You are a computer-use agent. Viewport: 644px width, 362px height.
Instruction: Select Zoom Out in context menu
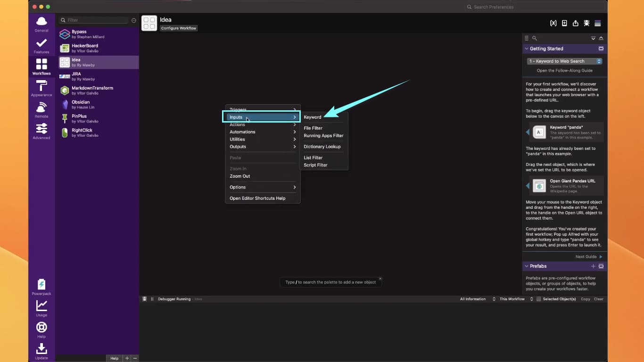[x=263, y=176]
